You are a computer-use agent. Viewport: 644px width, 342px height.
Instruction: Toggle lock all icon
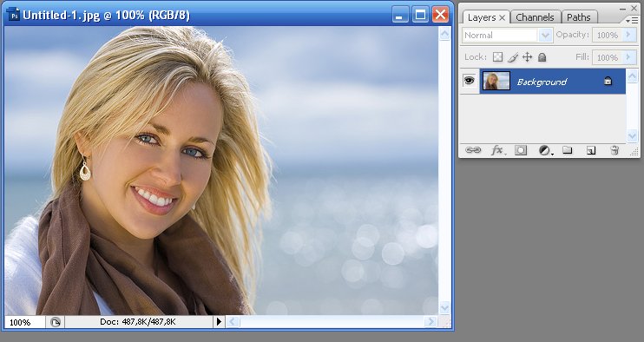542,57
